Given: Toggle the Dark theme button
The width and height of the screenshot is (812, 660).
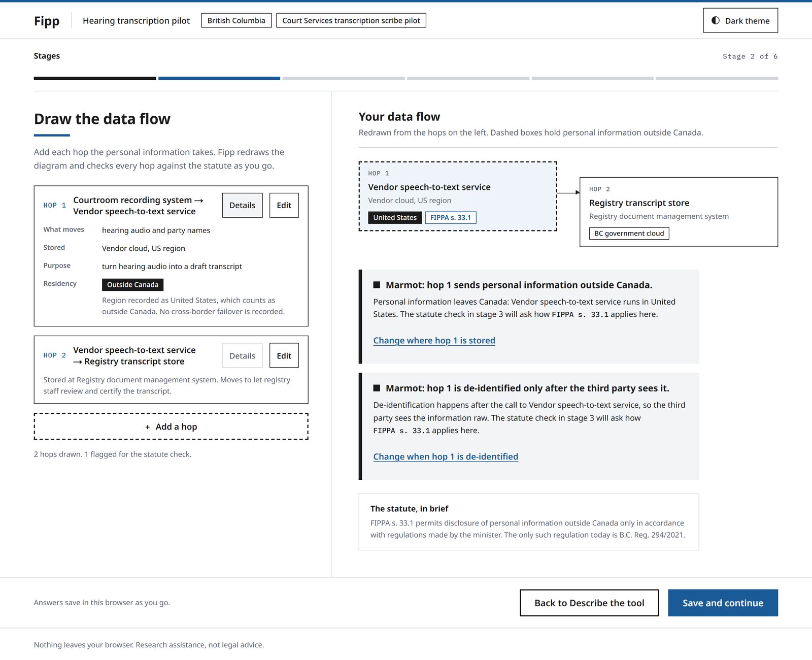Looking at the screenshot, I should click(740, 20).
